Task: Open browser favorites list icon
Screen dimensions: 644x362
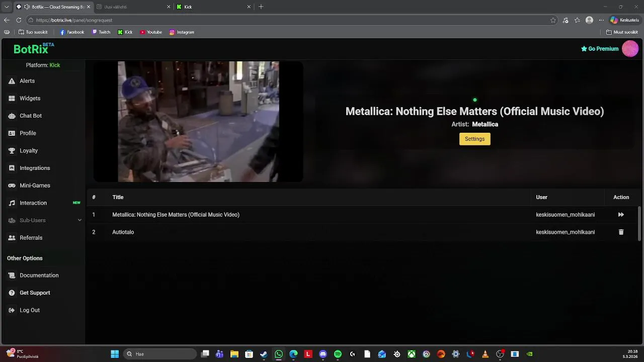Action: 577,20
